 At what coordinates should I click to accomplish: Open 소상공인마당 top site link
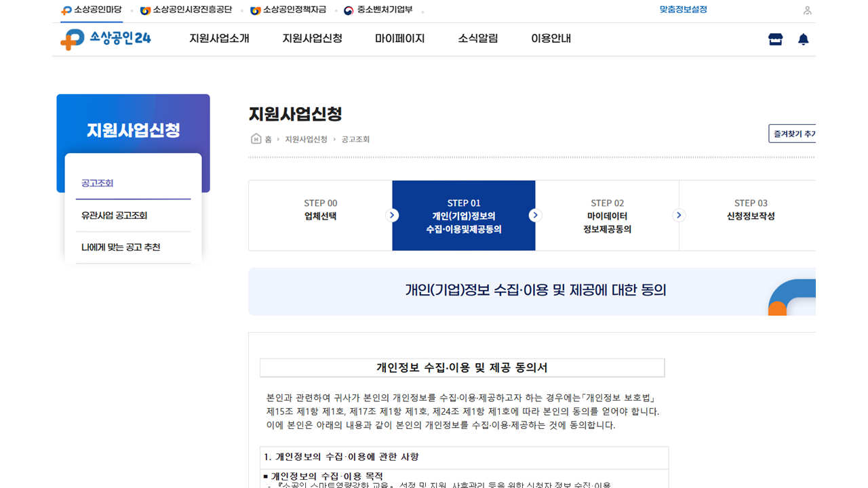pos(92,10)
